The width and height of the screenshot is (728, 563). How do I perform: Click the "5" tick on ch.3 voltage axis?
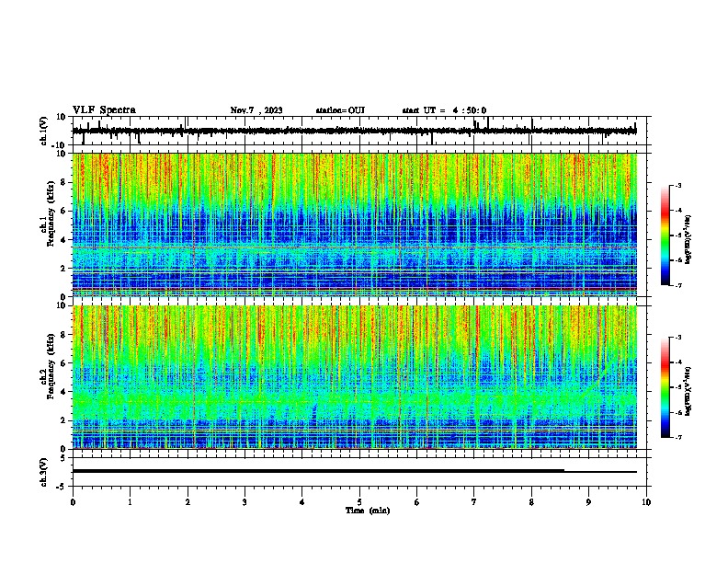(x=63, y=458)
